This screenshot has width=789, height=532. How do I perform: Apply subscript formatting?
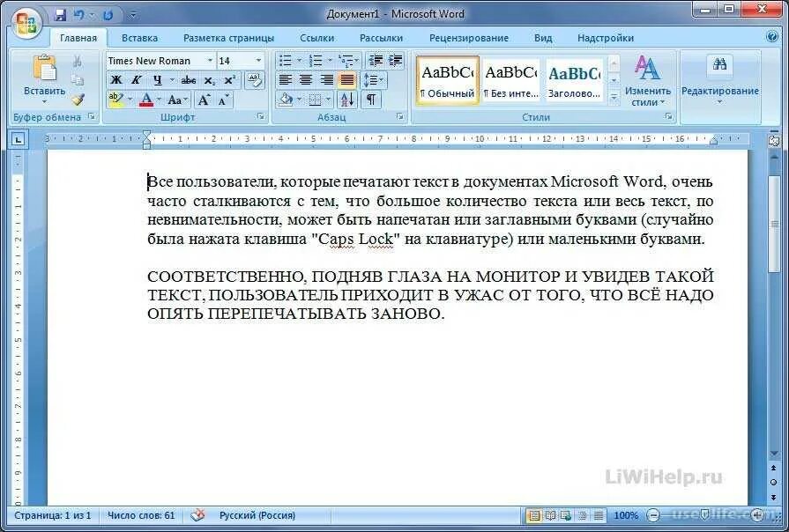click(x=210, y=80)
